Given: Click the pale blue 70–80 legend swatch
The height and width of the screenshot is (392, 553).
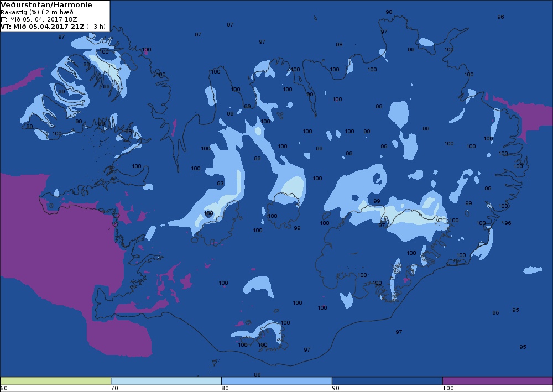Looking at the screenshot, I should click(166, 381).
